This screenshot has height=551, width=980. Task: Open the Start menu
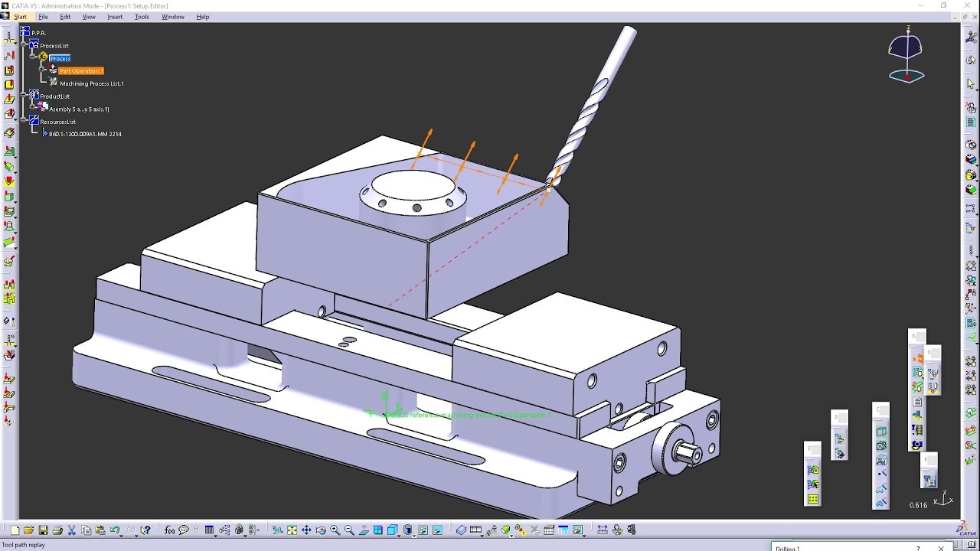click(20, 17)
